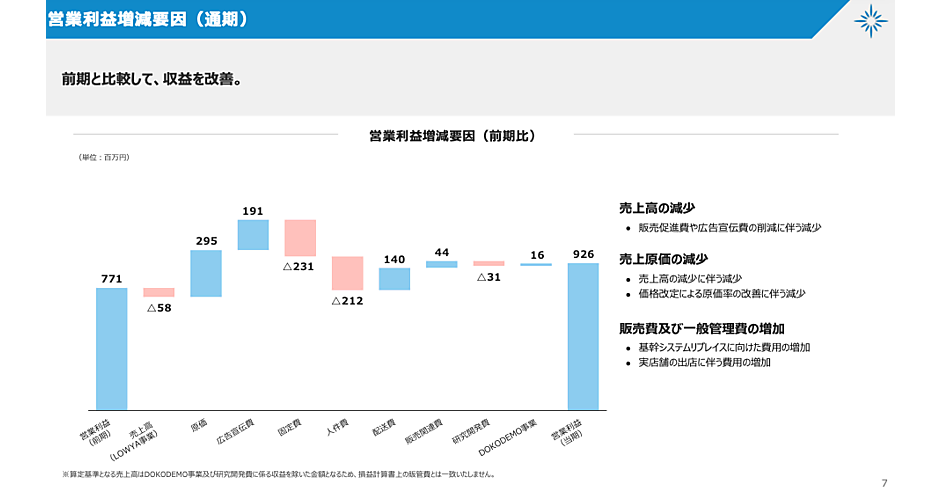940x492 pixels.
Task: Select the blue 営業利益(当期) bar
Action: tap(583, 337)
